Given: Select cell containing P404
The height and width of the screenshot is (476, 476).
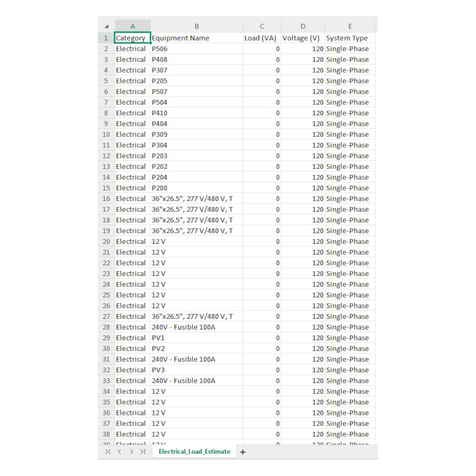Looking at the screenshot, I should [197, 124].
